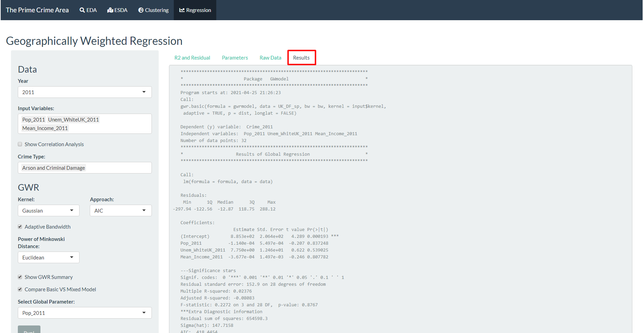Click the Crime Type input field
644x333 pixels.
[x=117, y=168]
